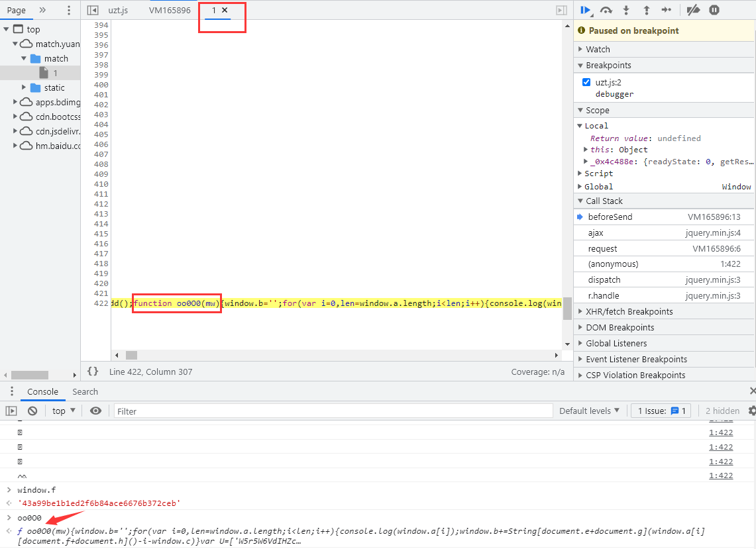Viewport: 756px width, 549px height.
Task: Deactivate breakpoints using toolbar icon
Action: pos(693,10)
